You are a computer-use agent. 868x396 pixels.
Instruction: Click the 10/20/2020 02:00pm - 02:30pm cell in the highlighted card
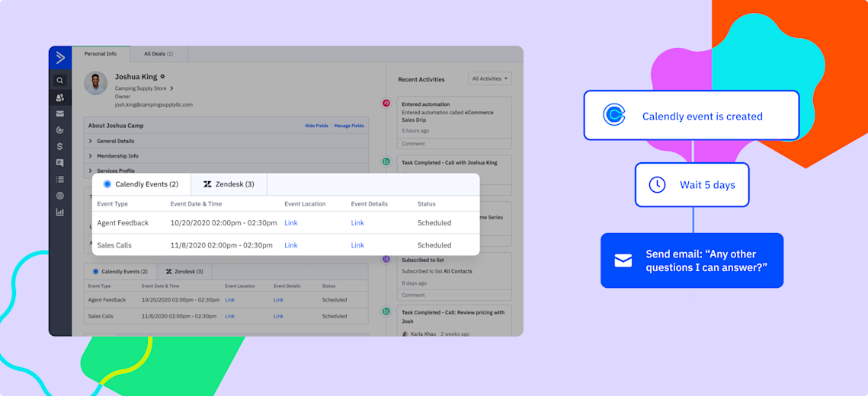click(223, 223)
